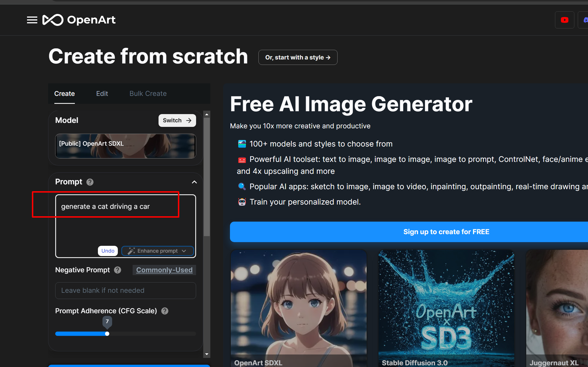Viewport: 588px width, 367px height.
Task: Click the 'Train your personalized model.' text
Action: [305, 202]
